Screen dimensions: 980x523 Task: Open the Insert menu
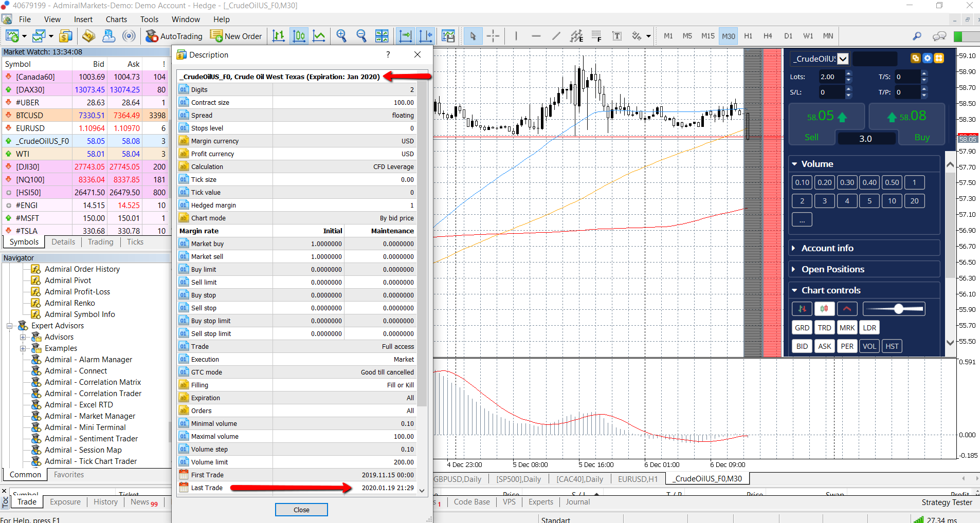(83, 20)
